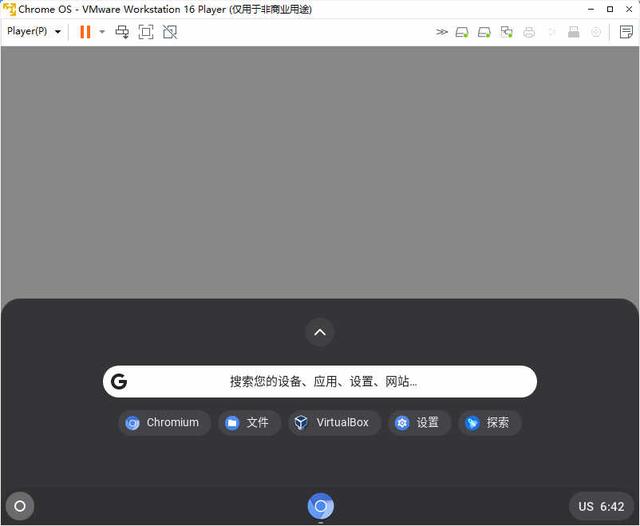Screen dimensions: 640x526
Task: Send Ctrl+Alt+Del to the VM
Action: click(x=122, y=32)
